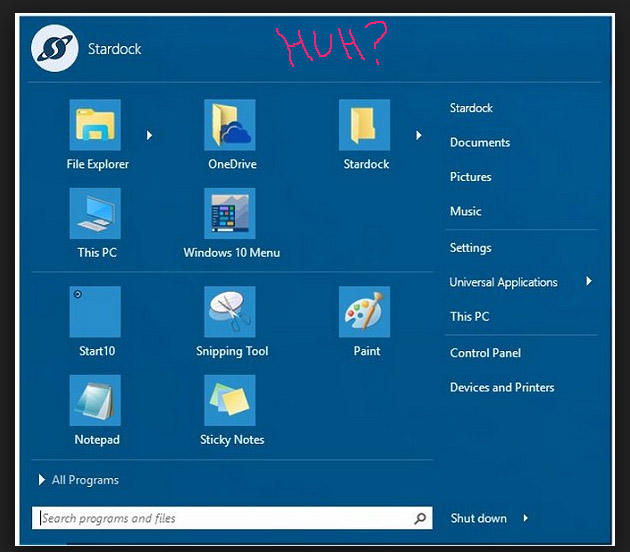Screen dimensions: 630x552
Task: Open Documents from the right list
Action: point(480,142)
